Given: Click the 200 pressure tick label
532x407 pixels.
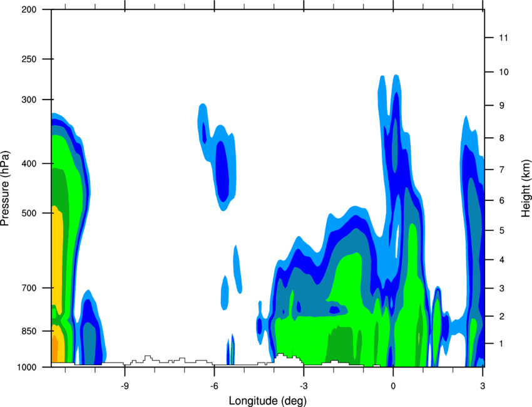Looking at the screenshot, I should (x=29, y=9).
